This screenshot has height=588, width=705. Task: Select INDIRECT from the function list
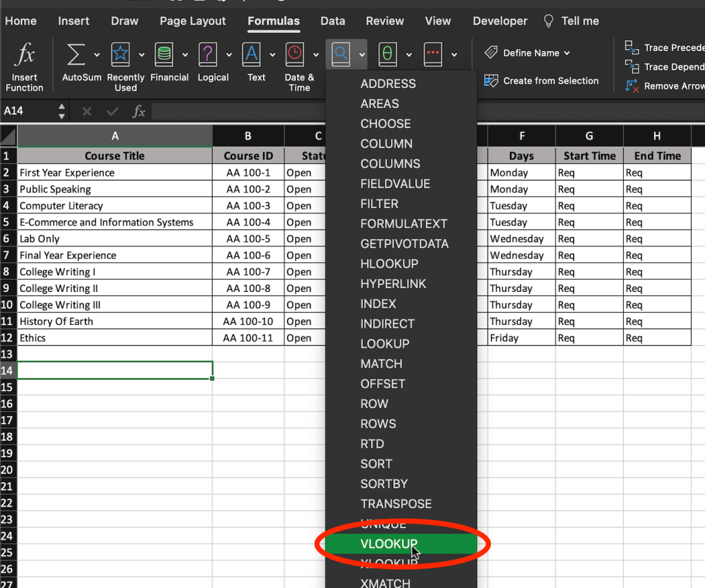pyautogui.click(x=401, y=324)
